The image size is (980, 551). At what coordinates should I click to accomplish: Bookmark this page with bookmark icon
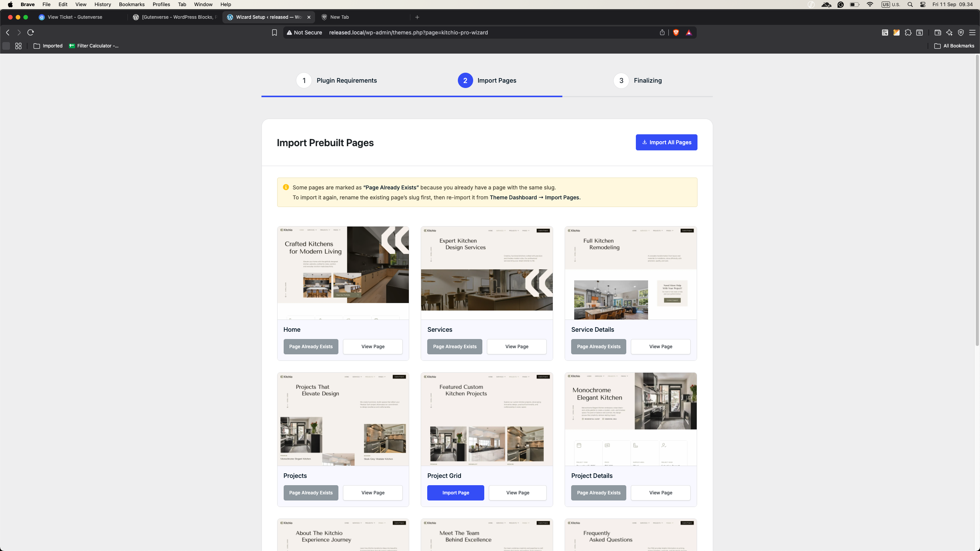click(x=274, y=33)
